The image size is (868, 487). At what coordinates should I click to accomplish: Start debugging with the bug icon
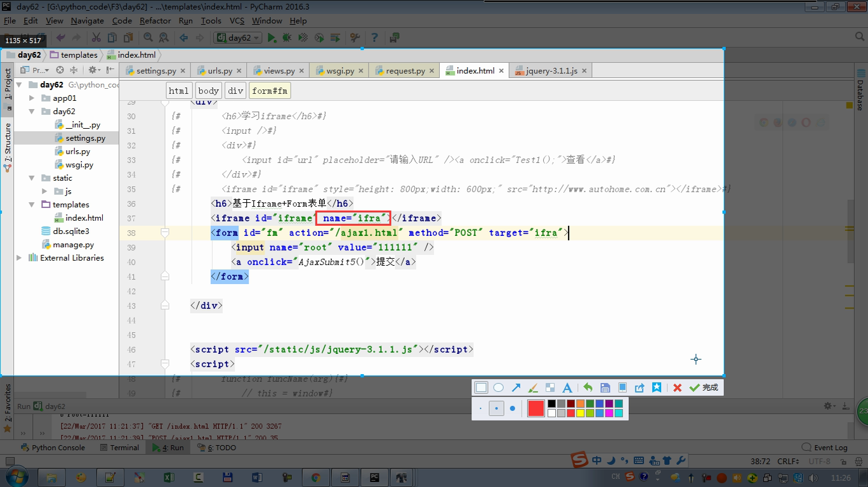(x=287, y=38)
